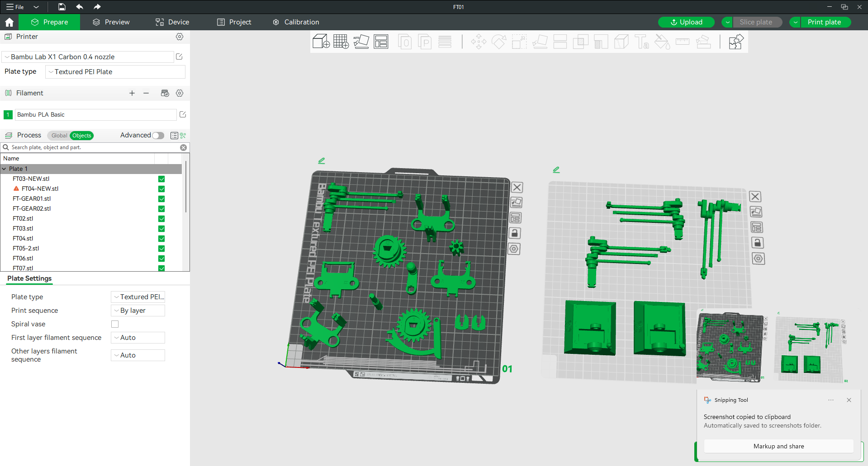Click the Add plate grid icon
This screenshot has height=466, width=868.
pyautogui.click(x=341, y=42)
